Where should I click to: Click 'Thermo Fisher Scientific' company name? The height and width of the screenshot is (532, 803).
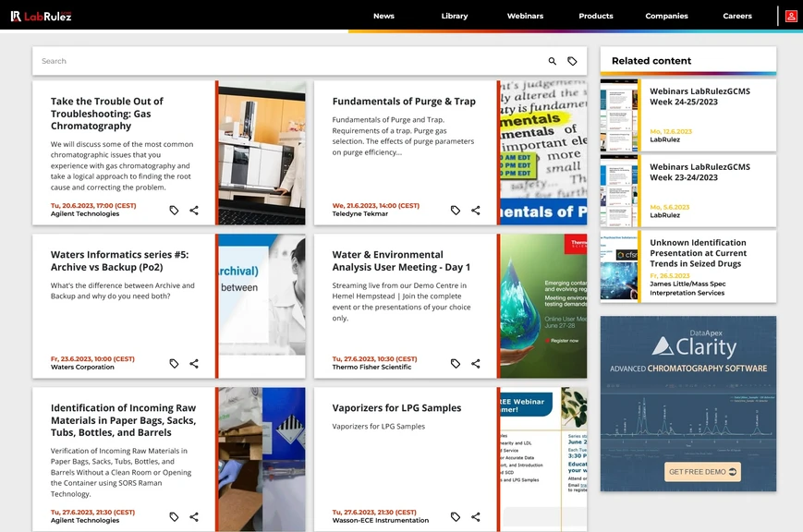pyautogui.click(x=371, y=367)
